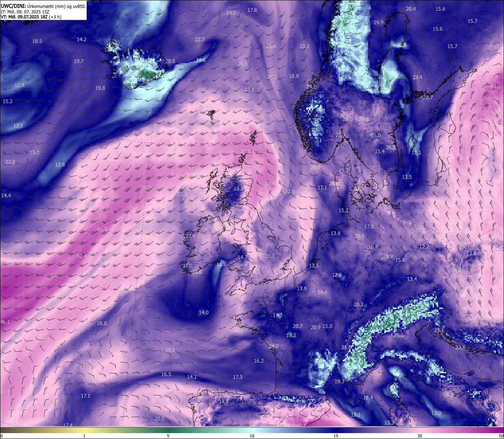Click the 20.0 value label

(x=159, y=419)
